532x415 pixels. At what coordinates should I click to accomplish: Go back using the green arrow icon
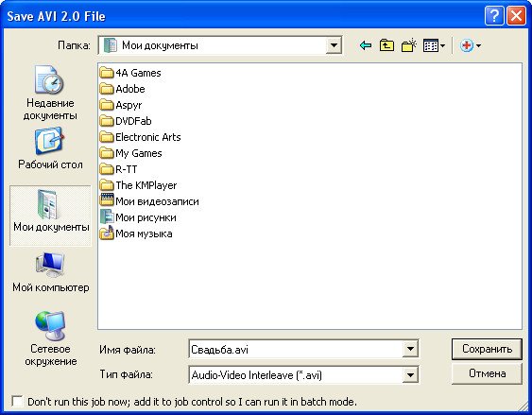(x=366, y=45)
